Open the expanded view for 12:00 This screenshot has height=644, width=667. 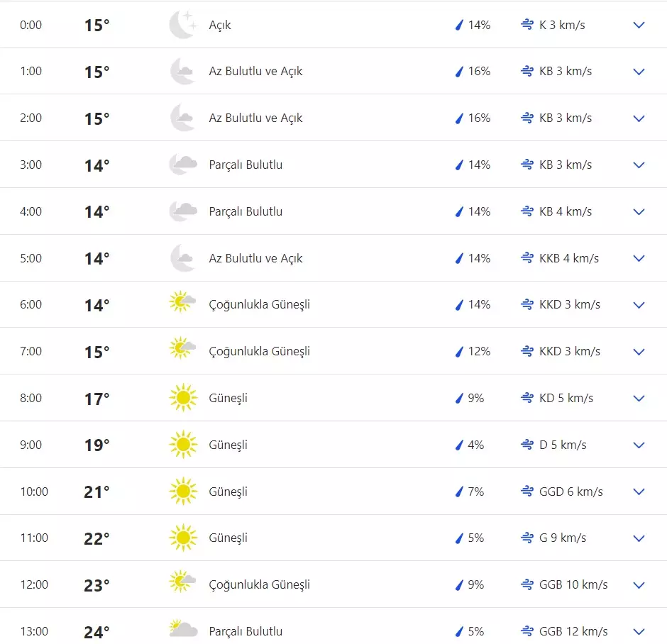[x=638, y=584]
